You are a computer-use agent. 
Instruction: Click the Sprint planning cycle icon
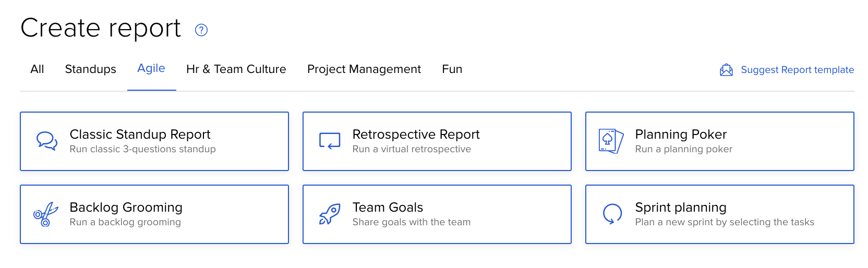coord(612,214)
